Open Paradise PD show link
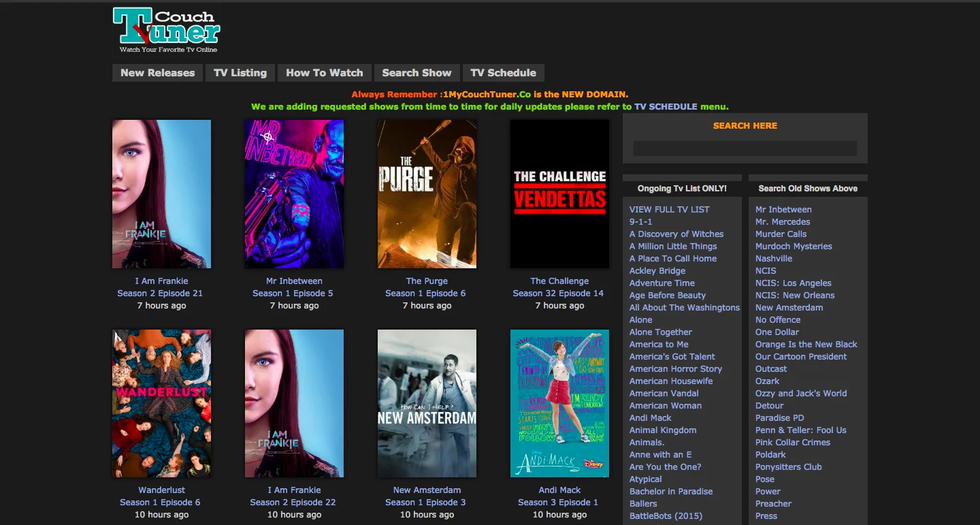 [780, 418]
